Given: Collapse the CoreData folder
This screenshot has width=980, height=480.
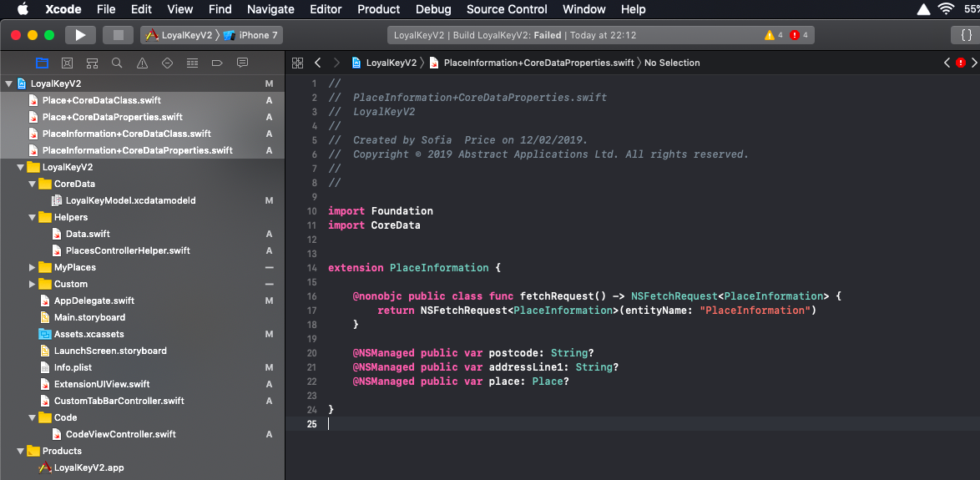Looking at the screenshot, I should 32,184.
